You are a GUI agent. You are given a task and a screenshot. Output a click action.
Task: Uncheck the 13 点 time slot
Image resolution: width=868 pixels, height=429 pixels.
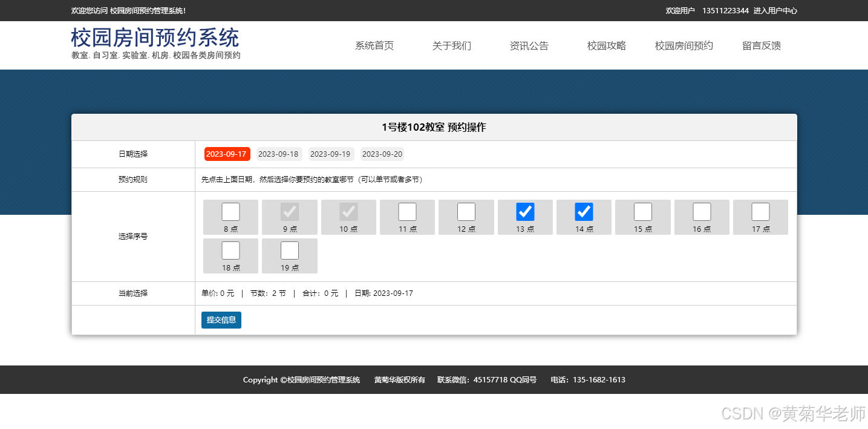(x=525, y=212)
